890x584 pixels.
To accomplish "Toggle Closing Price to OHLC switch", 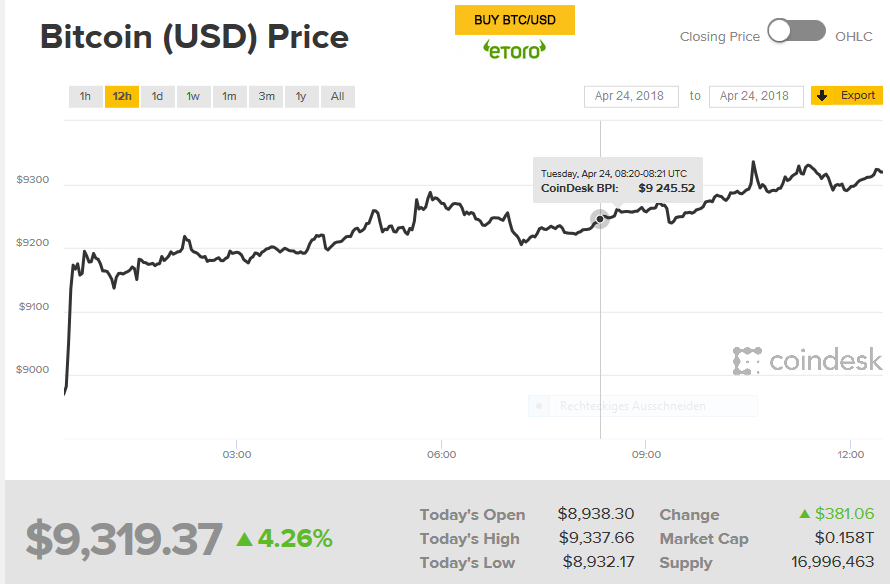I will [x=797, y=32].
